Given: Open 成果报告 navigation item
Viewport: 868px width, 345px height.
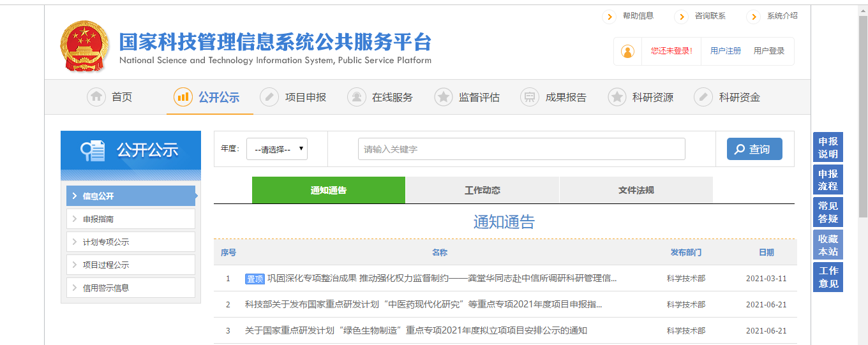Looking at the screenshot, I should 566,98.
